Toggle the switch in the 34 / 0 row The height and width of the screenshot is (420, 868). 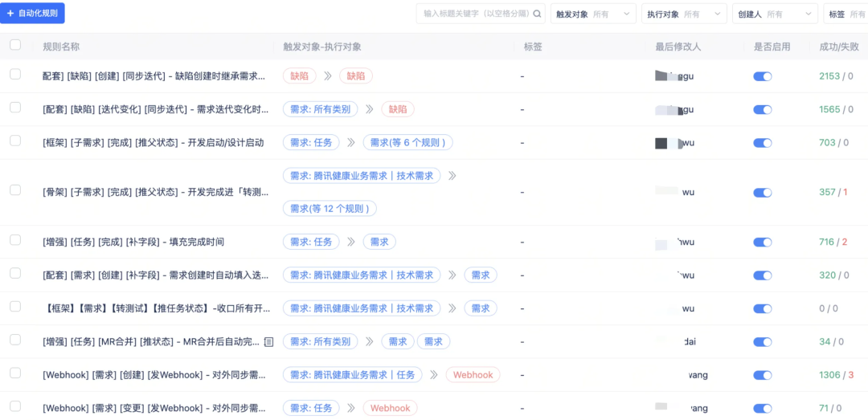click(x=763, y=342)
